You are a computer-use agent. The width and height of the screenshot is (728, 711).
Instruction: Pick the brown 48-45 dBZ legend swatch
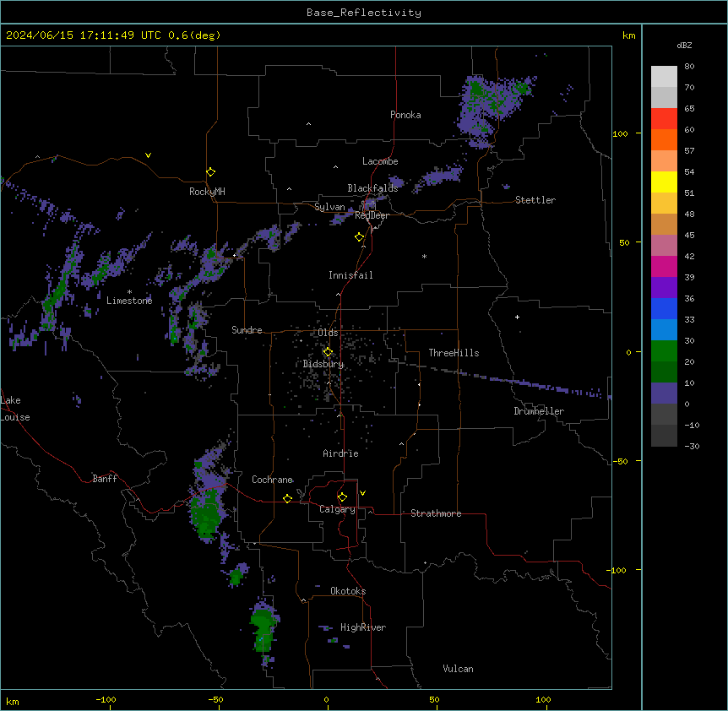pyautogui.click(x=664, y=224)
